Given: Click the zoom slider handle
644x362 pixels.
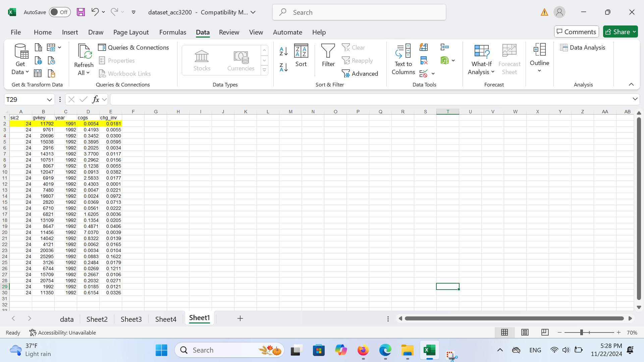Looking at the screenshot, I should pyautogui.click(x=581, y=333).
